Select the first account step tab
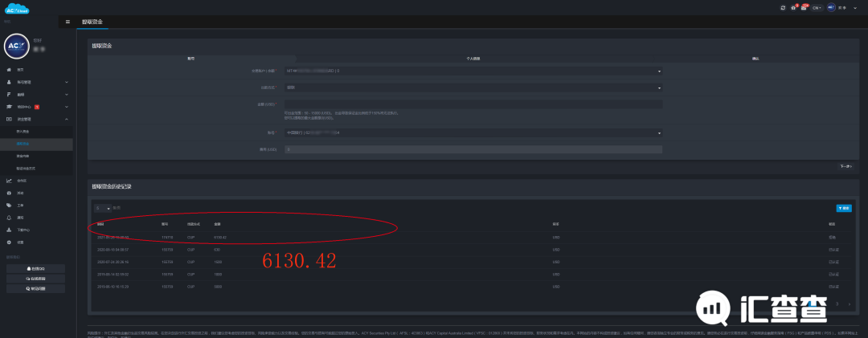This screenshot has width=868, height=338. pos(191,58)
